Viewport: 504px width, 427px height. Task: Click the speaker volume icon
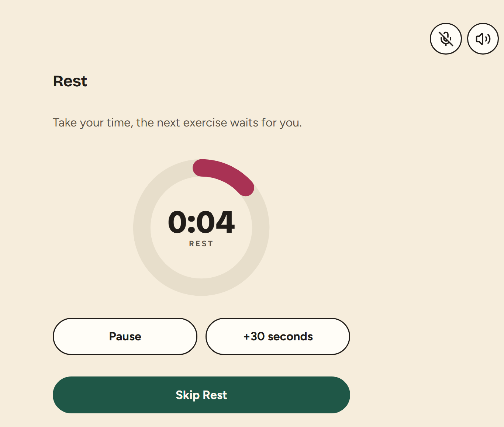(483, 39)
